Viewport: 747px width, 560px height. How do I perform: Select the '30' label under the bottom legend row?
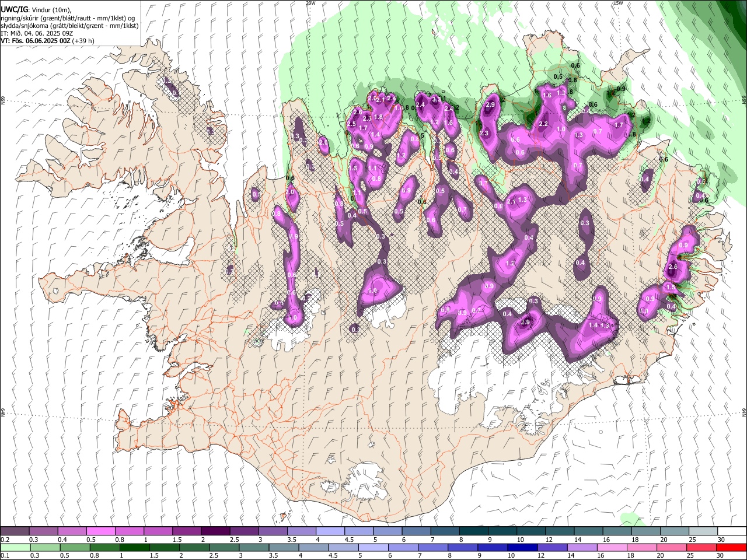coord(721,555)
